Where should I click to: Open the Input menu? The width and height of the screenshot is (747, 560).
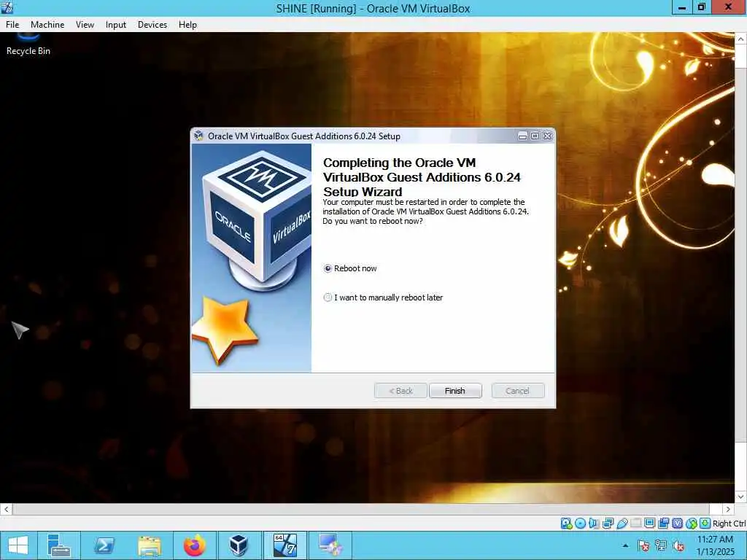click(116, 25)
